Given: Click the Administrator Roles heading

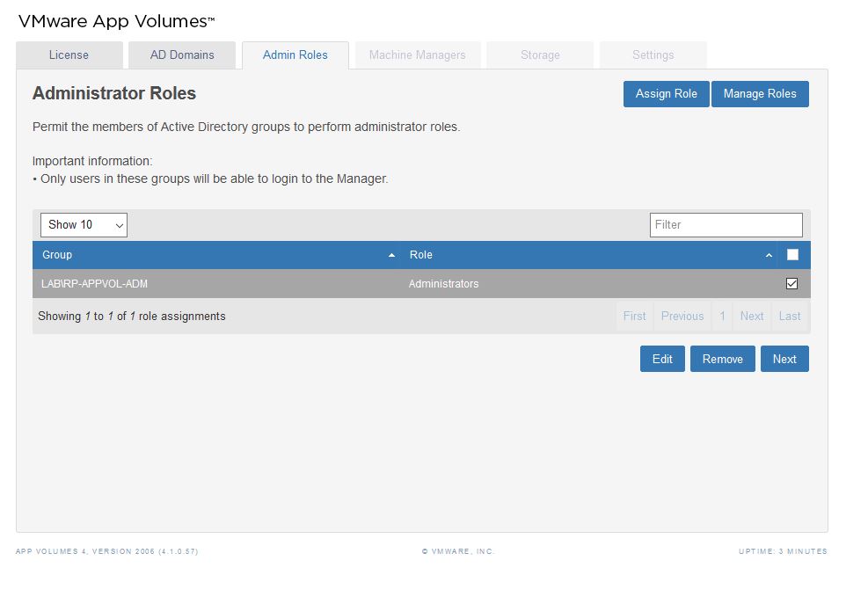Looking at the screenshot, I should [114, 93].
